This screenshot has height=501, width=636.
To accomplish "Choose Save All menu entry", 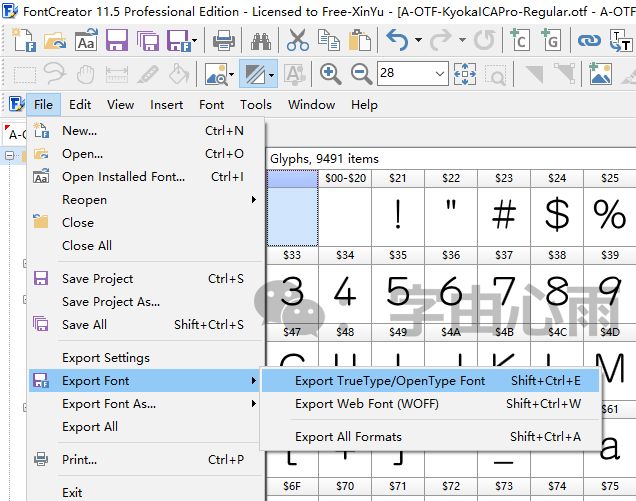I will [x=146, y=325].
